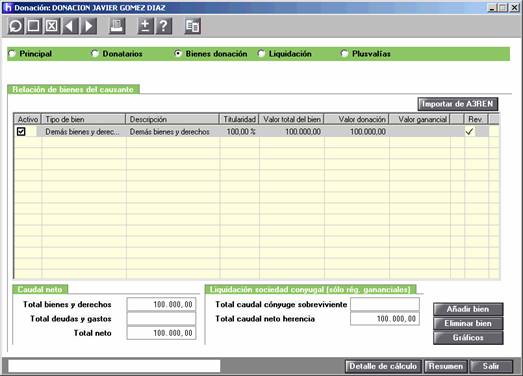This screenshot has width=523, height=376.
Task: Click the Activo column header
Action: click(x=28, y=119)
